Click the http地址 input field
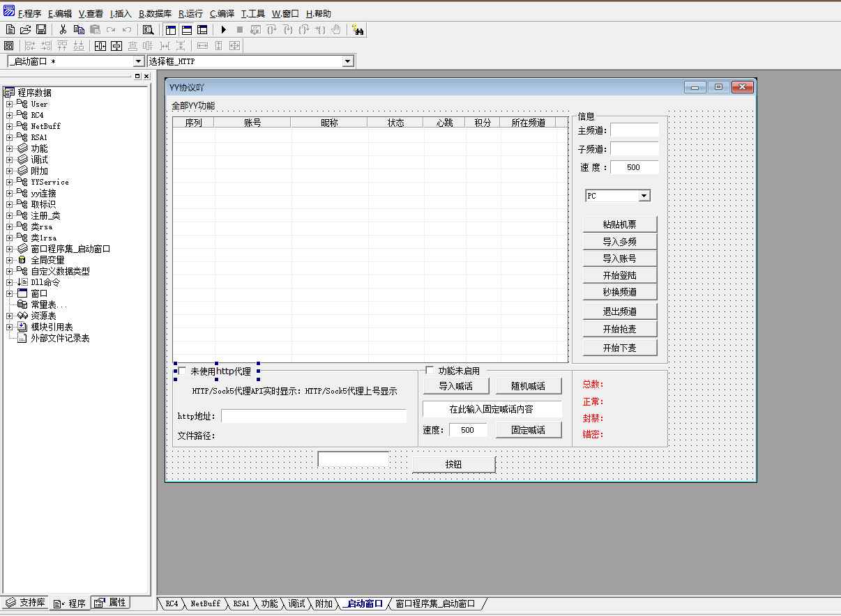The image size is (841, 616). tap(314, 416)
